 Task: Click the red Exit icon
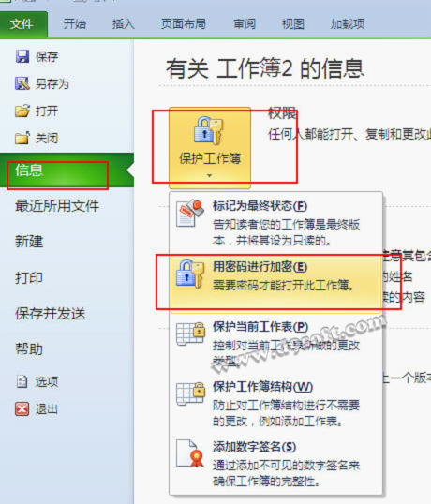point(22,408)
